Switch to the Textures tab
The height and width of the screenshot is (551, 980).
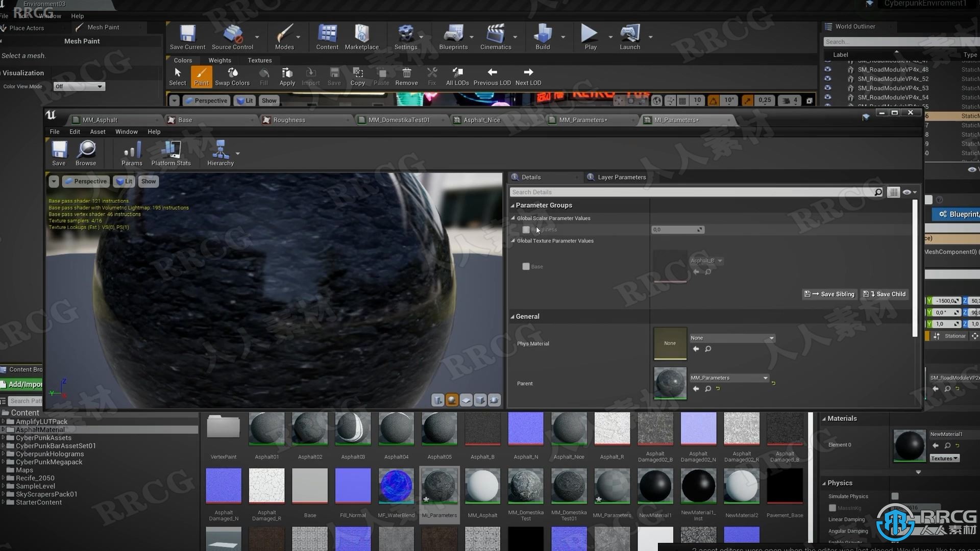pyautogui.click(x=259, y=60)
